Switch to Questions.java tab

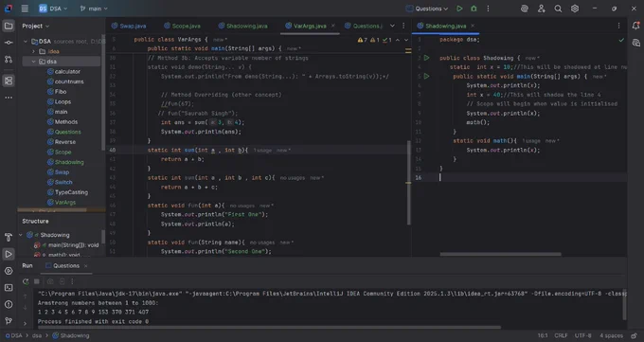364,26
